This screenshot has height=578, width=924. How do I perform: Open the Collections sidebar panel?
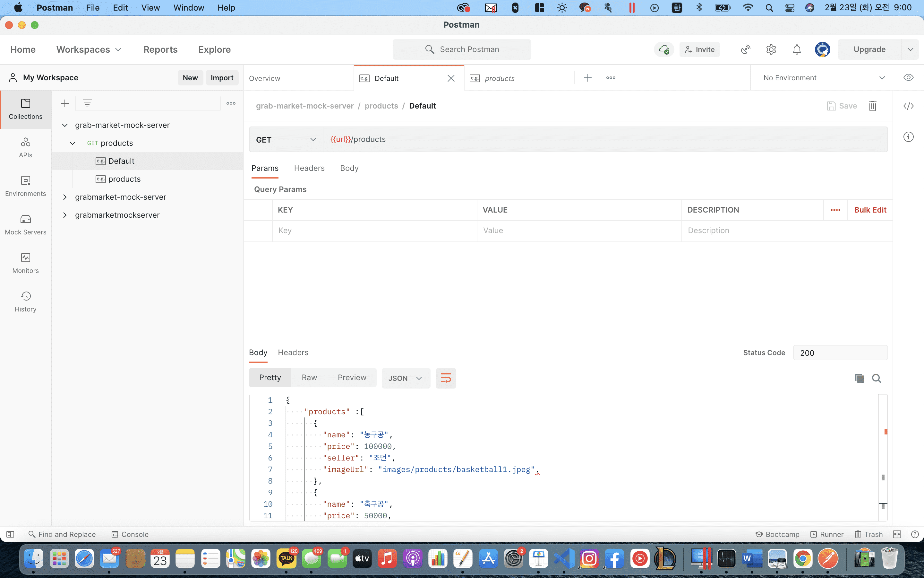pos(26,109)
